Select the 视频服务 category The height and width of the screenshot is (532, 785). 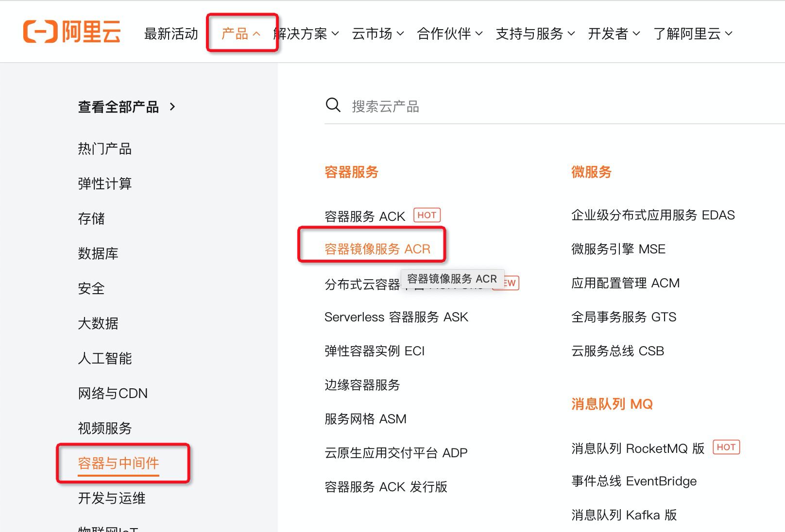click(105, 428)
